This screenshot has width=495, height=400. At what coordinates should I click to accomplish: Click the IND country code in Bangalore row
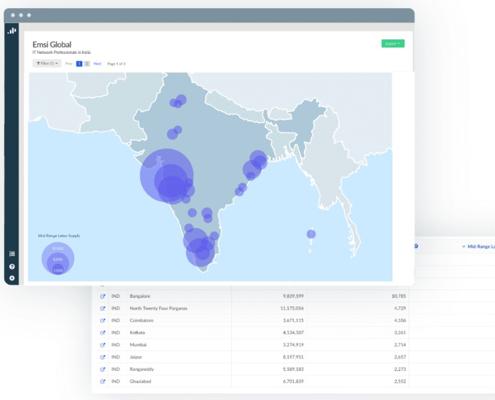[115, 296]
